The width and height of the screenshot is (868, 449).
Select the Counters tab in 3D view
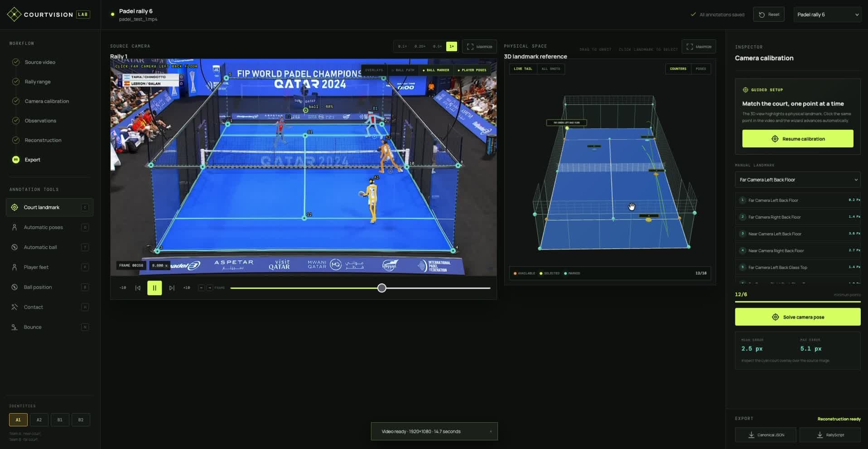(678, 69)
